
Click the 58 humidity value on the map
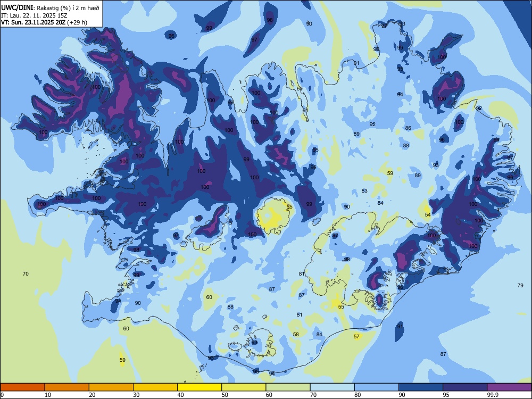pyautogui.click(x=296, y=334)
